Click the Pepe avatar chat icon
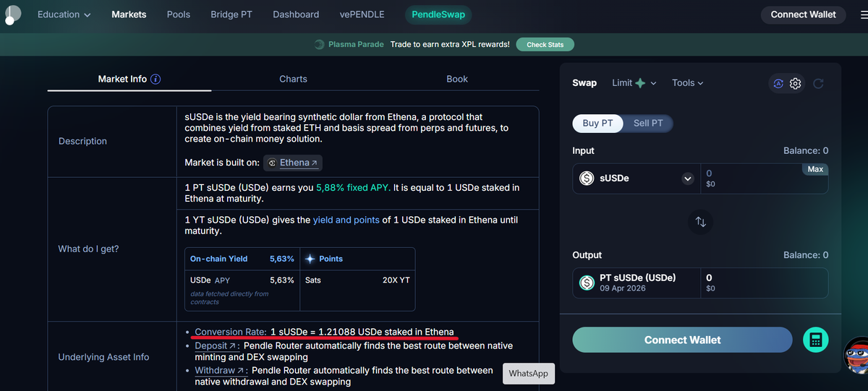Viewport: 868px width, 391px height. tap(856, 355)
